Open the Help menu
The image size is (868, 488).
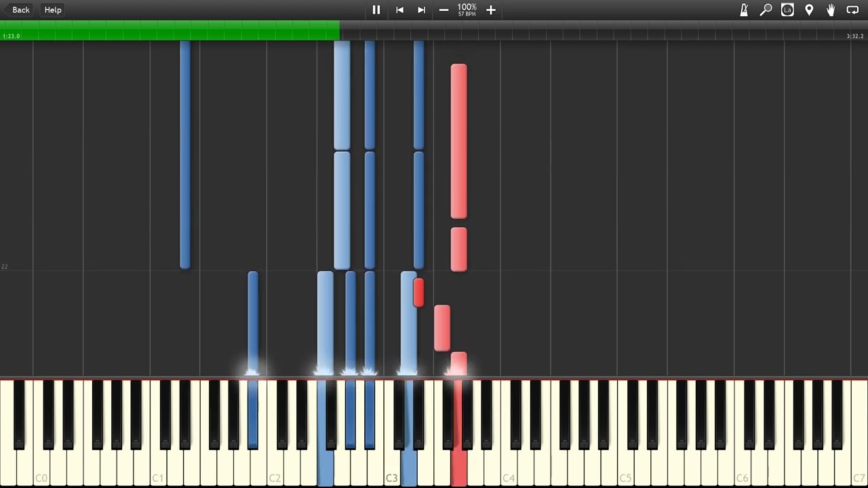(x=53, y=10)
